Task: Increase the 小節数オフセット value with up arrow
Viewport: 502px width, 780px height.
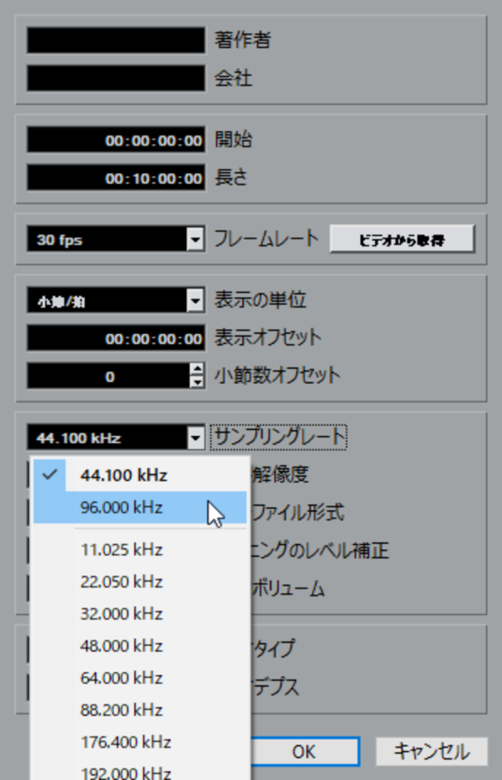Action: click(198, 370)
